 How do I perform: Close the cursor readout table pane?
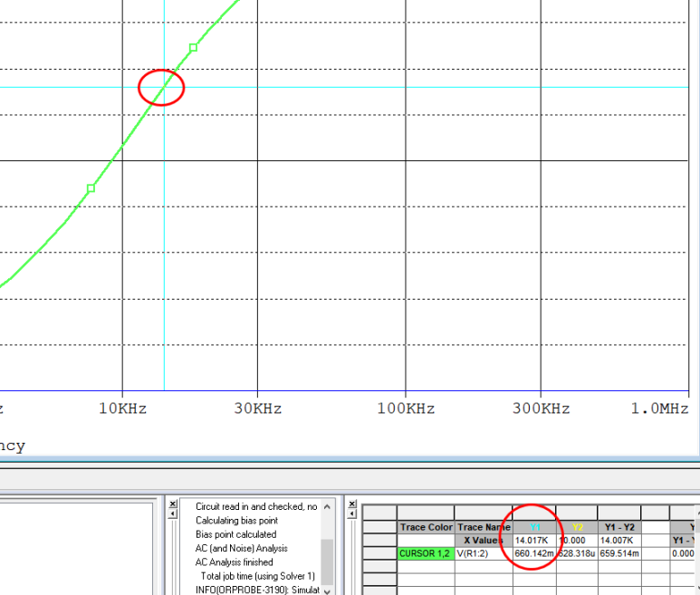pyautogui.click(x=352, y=504)
